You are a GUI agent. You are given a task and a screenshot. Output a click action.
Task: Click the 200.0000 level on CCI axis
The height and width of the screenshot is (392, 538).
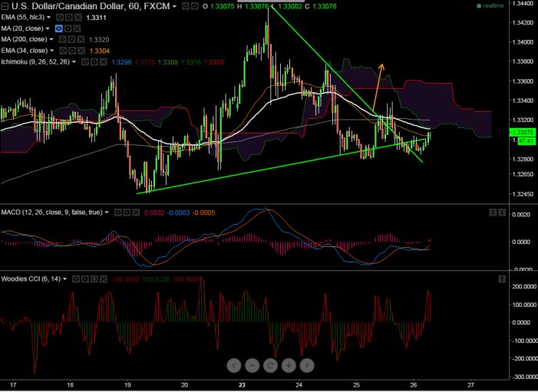click(x=524, y=287)
